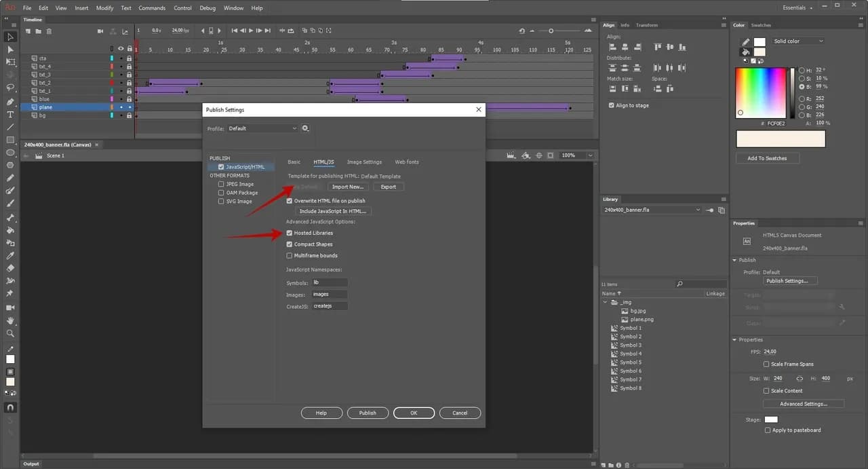Select the Hand tool
This screenshot has width=868, height=469.
click(10, 320)
